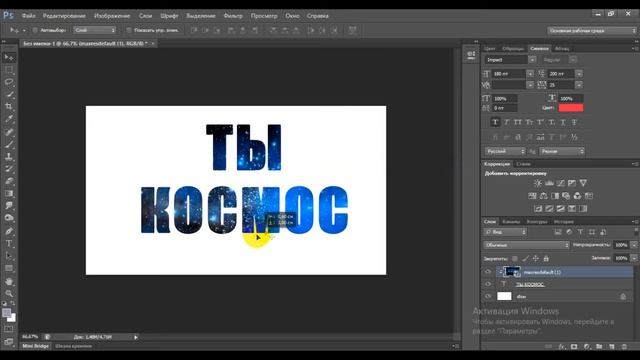This screenshot has height=360, width=640.
Task: Select the Zoom tool in the toolbox
Action: pos(9,293)
